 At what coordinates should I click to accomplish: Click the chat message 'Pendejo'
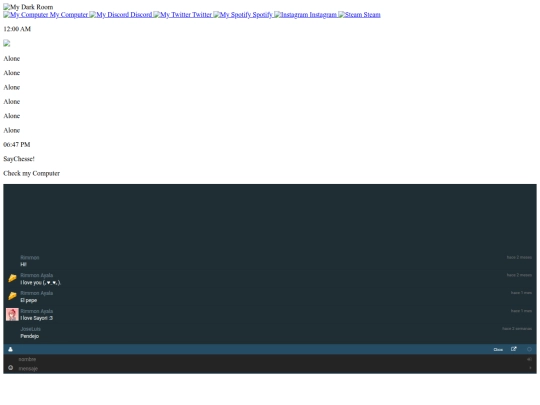(x=30, y=336)
